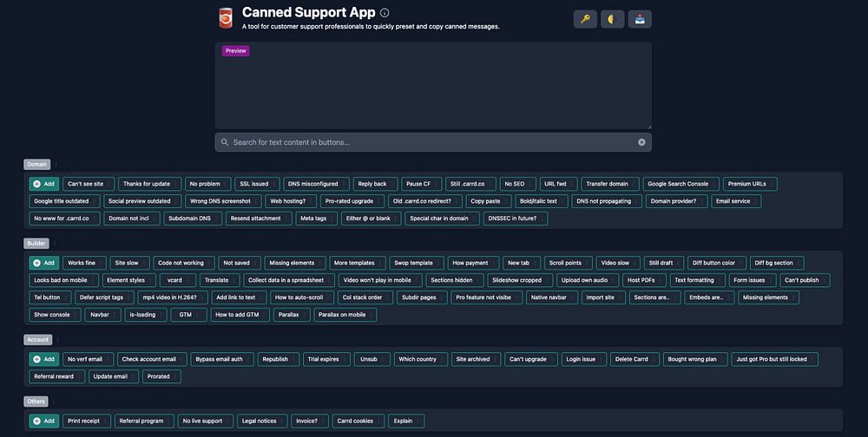This screenshot has height=437, width=868.
Task: Choose the Pause CF message
Action: 421,184
